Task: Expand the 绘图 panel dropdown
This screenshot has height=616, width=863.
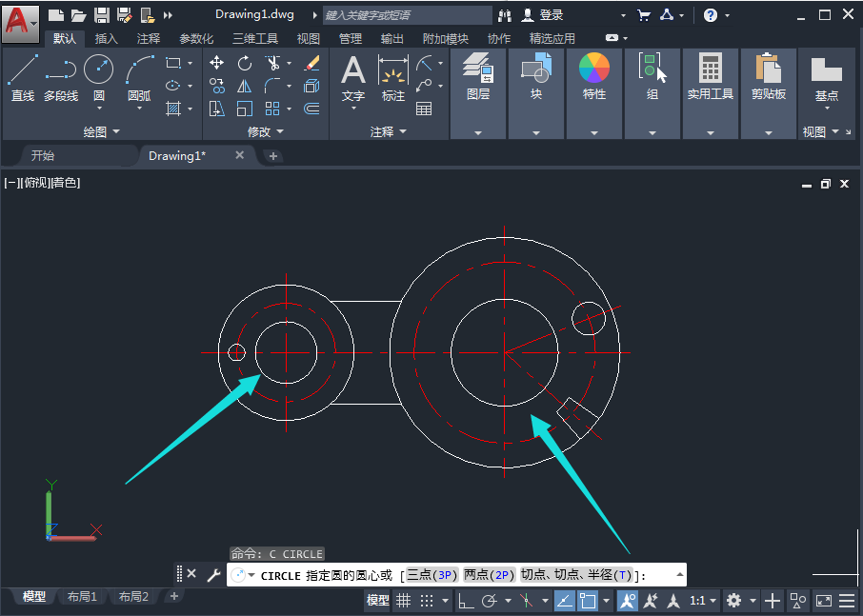Action: (101, 132)
